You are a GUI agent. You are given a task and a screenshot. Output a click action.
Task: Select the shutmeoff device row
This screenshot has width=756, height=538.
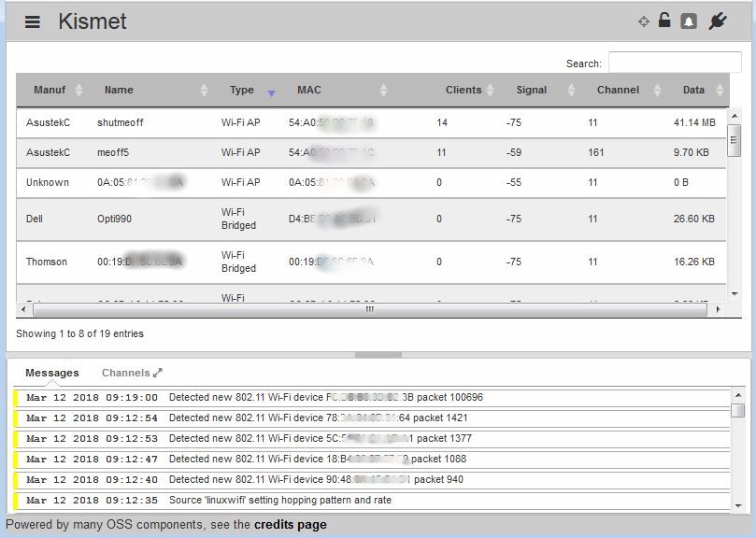(x=371, y=123)
